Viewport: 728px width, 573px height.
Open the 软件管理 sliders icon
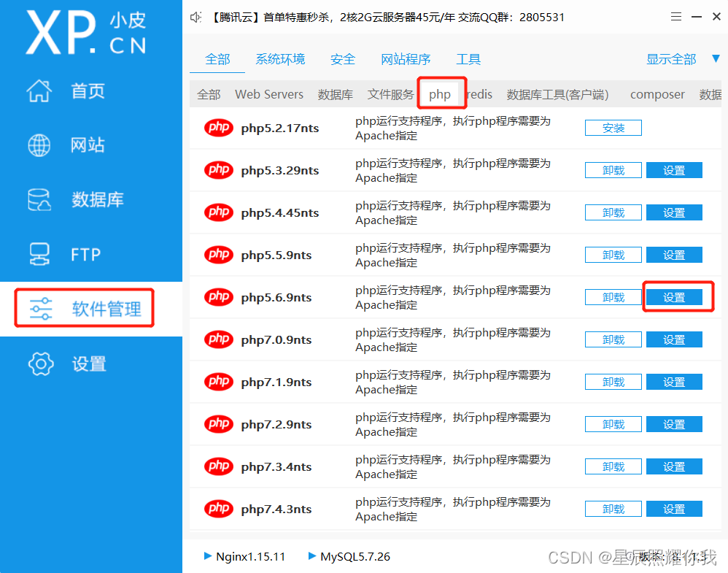coord(41,309)
